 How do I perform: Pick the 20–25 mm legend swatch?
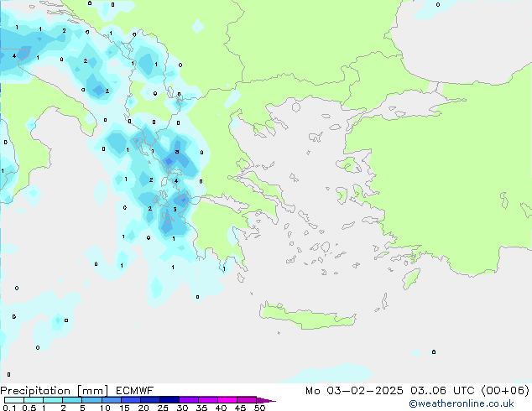(x=149, y=400)
